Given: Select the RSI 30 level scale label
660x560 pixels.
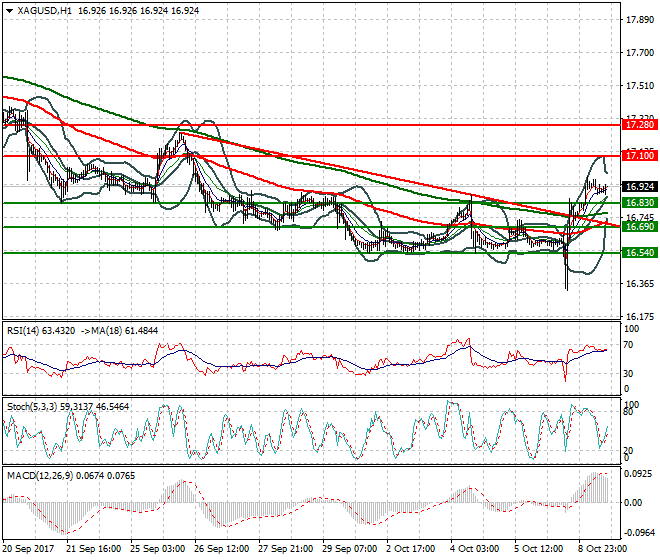Looking at the screenshot, I should 628,373.
